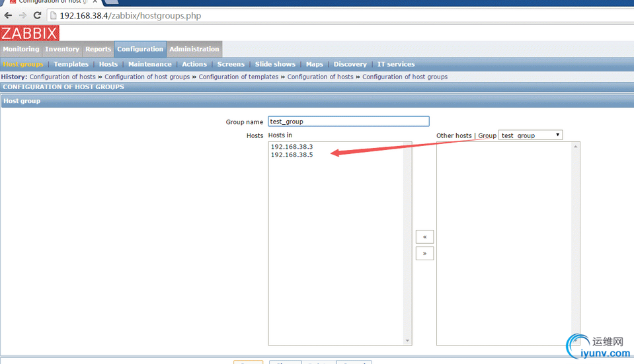This screenshot has height=364, width=634.
Task: Open the Slide shows submenu
Action: pos(276,64)
